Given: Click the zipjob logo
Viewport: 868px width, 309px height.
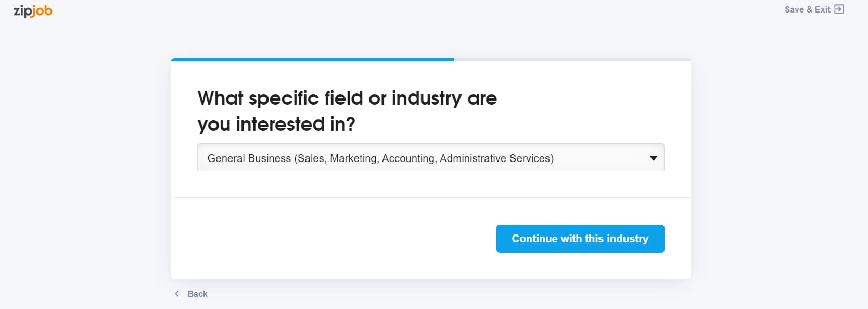Looking at the screenshot, I should tap(33, 11).
